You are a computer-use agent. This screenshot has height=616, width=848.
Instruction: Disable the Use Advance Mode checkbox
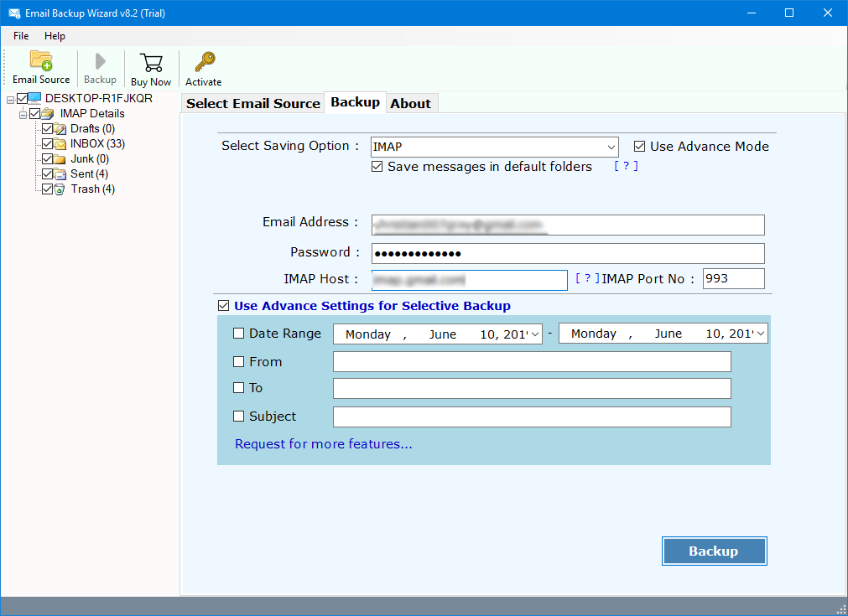[640, 146]
